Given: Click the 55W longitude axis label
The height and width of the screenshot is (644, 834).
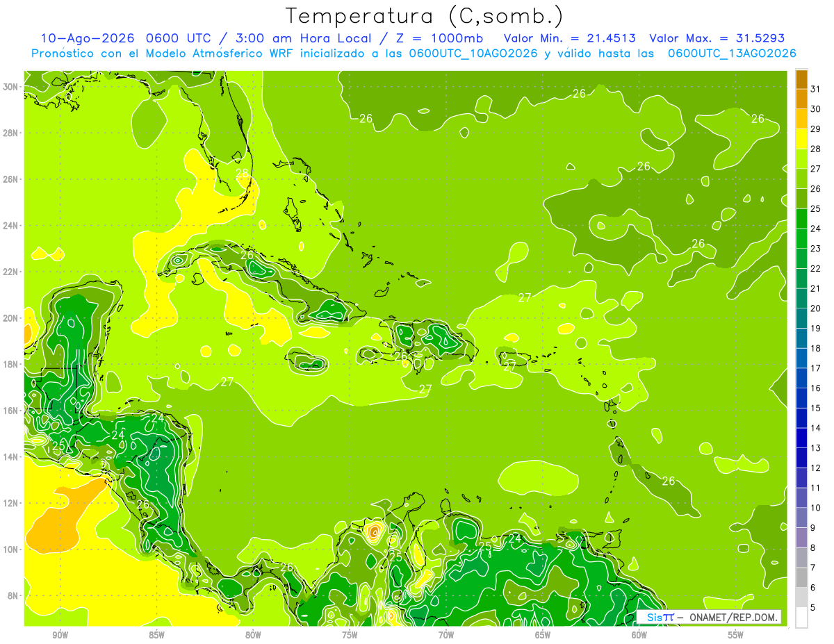Looking at the screenshot, I should pos(736,635).
